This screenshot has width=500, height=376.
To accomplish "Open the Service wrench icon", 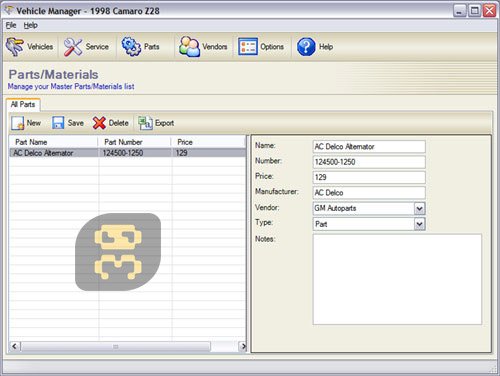I will point(73,47).
